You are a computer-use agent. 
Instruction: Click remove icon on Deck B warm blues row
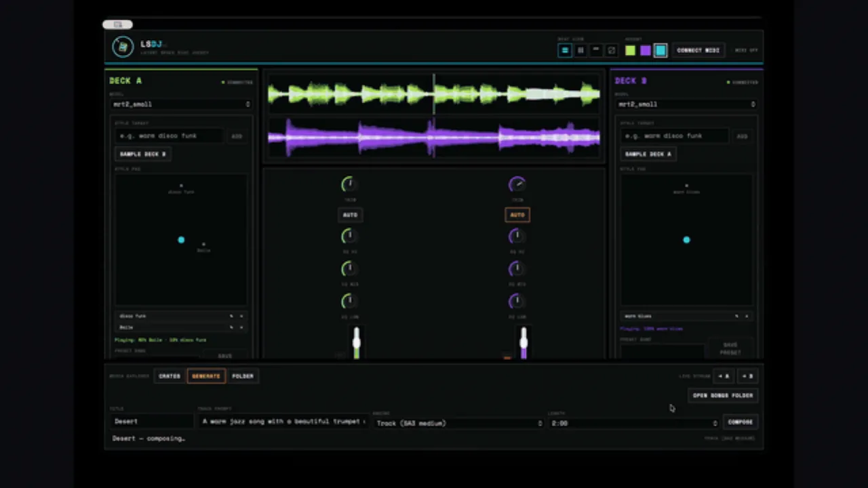(x=747, y=316)
